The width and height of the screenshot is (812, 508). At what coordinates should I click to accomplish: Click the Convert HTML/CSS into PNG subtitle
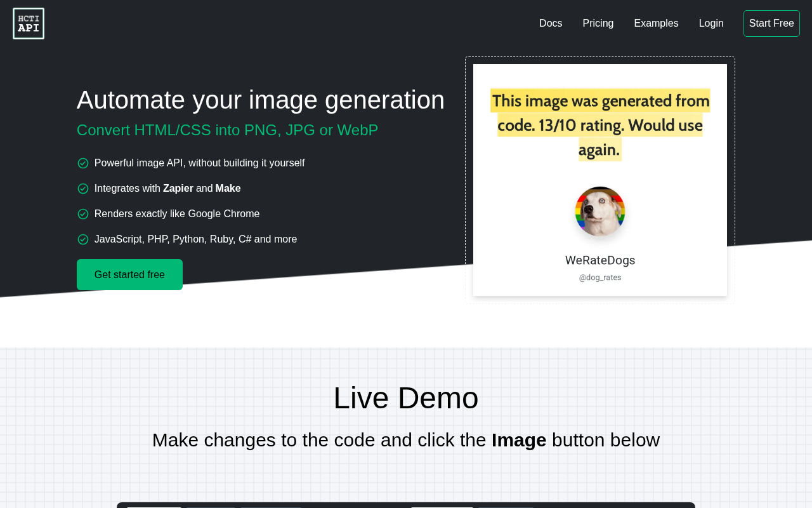(x=227, y=130)
